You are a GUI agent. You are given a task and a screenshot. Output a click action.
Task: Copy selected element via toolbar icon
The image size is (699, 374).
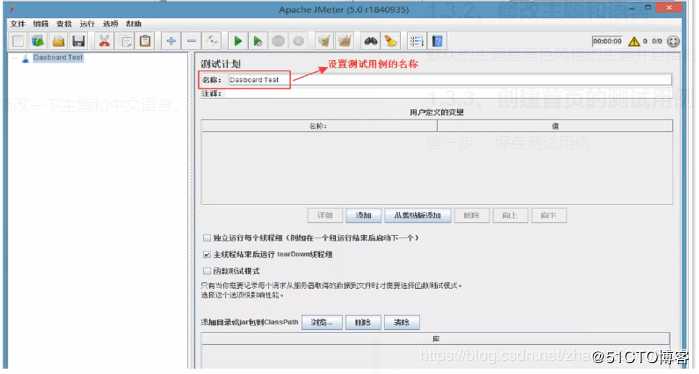[x=125, y=41]
